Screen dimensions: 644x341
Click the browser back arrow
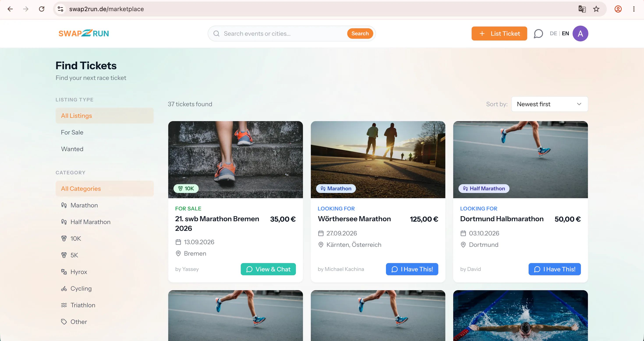click(10, 9)
